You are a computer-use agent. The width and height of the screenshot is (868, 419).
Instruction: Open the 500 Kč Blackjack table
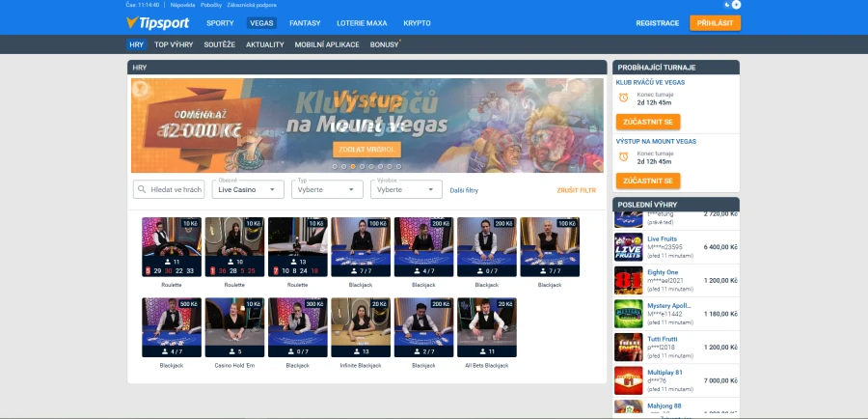point(172,327)
